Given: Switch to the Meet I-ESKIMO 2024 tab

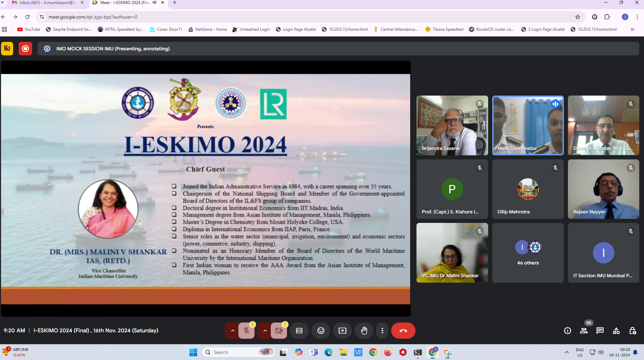Looking at the screenshot, I should (x=124, y=3).
